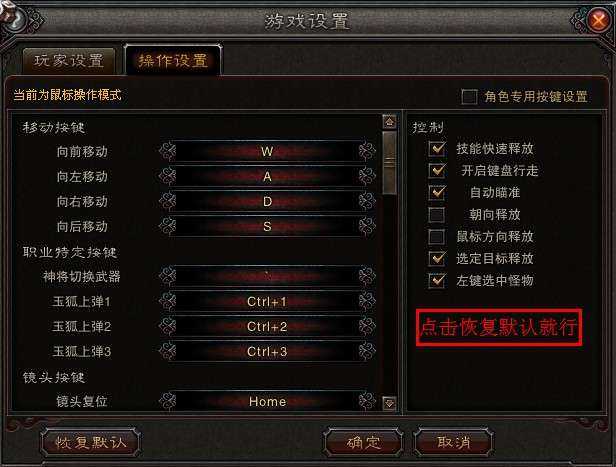Click the keybinding list scrollbar thumb
616x467 pixels.
click(x=389, y=163)
